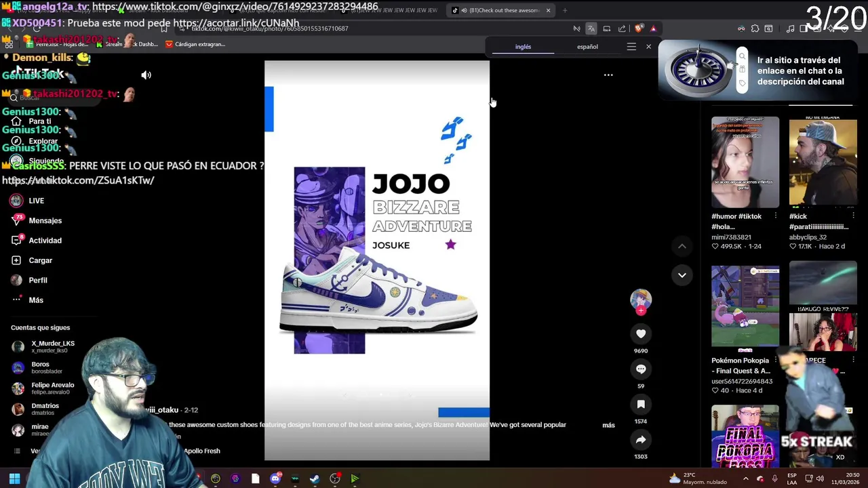This screenshot has width=868, height=488.
Task: Open Discord from the taskbar
Action: point(275,479)
